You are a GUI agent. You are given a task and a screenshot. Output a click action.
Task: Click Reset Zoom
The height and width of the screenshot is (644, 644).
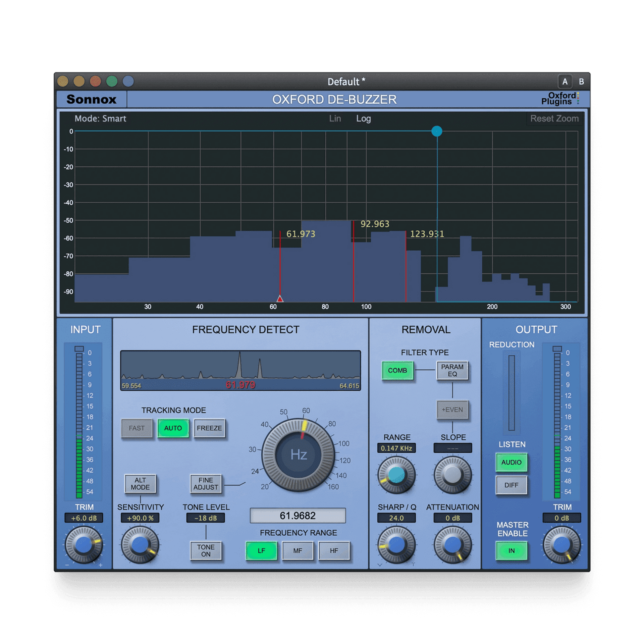pyautogui.click(x=554, y=118)
